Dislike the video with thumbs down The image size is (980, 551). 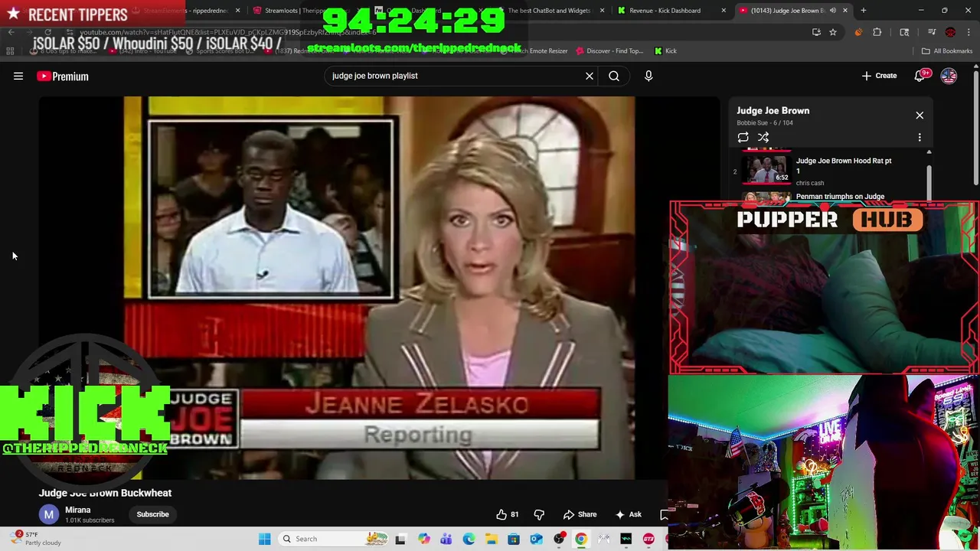pos(539,514)
